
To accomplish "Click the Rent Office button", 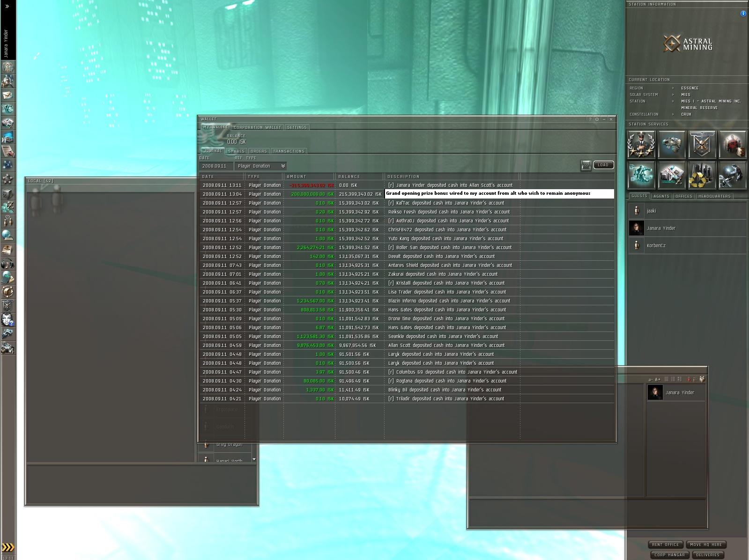I will point(665,545).
